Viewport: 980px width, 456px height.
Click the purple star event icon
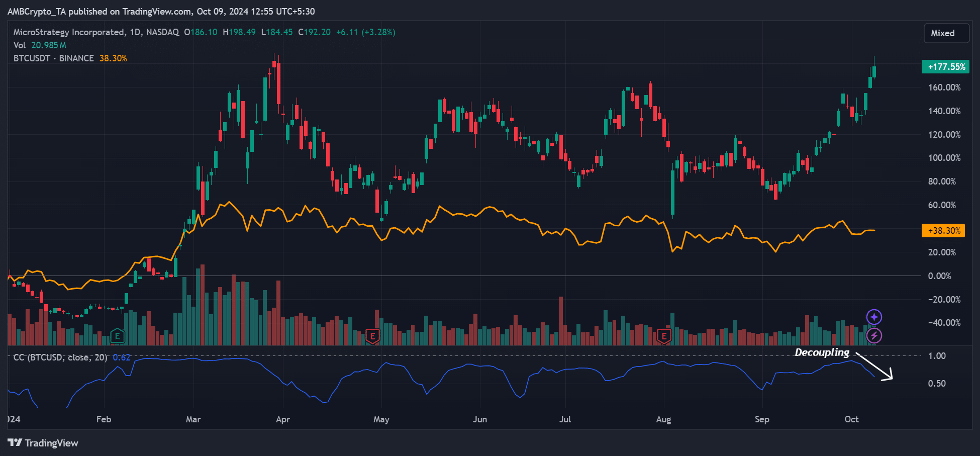(874, 317)
